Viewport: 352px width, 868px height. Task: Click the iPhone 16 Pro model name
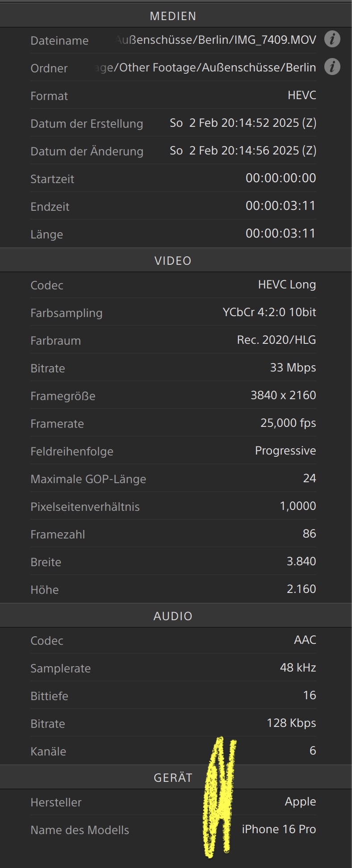click(279, 830)
